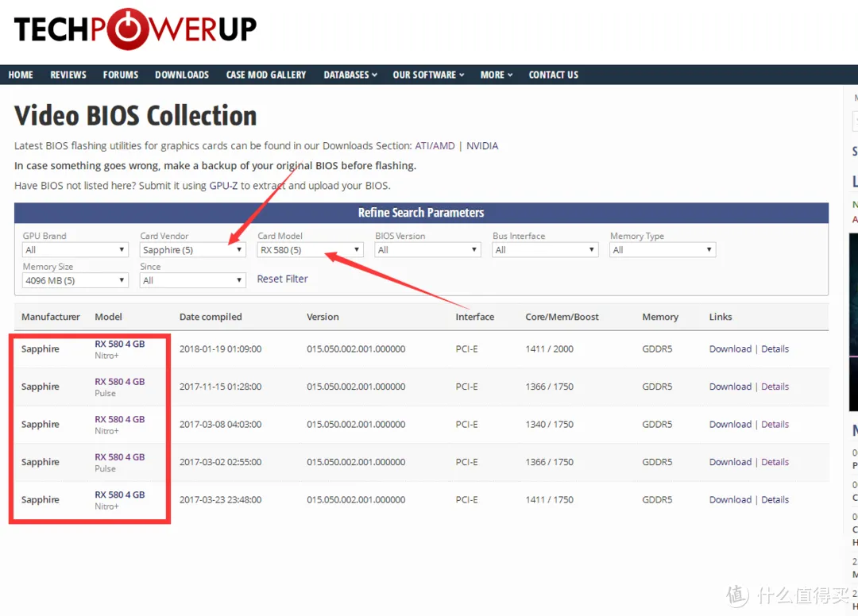Download the 2018-01-19 RX 580 Nitro+ BIOS
Viewport: 858px width, 616px height.
pos(730,348)
